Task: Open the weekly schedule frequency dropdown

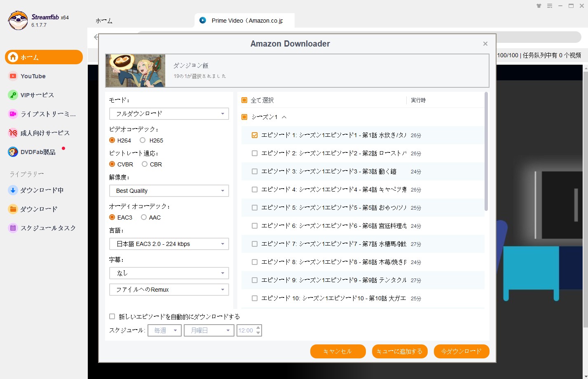Action: pos(164,330)
